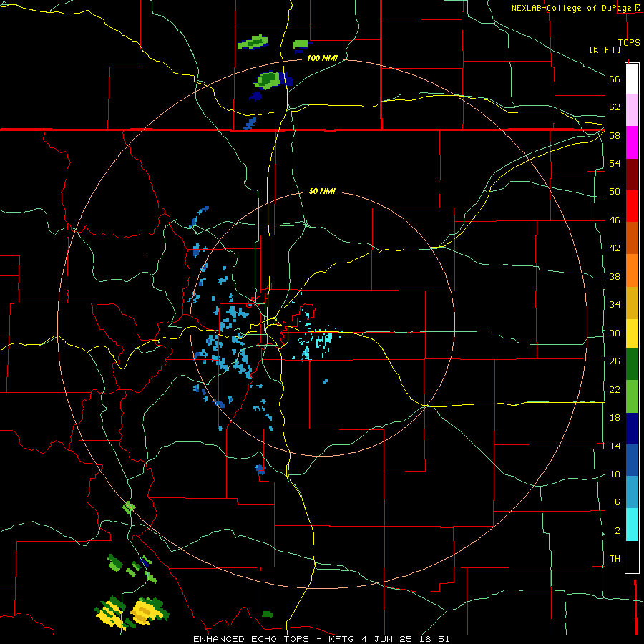Click the 'ENHANCED ECHO TOPS - KFTG' caption

(x=273, y=639)
